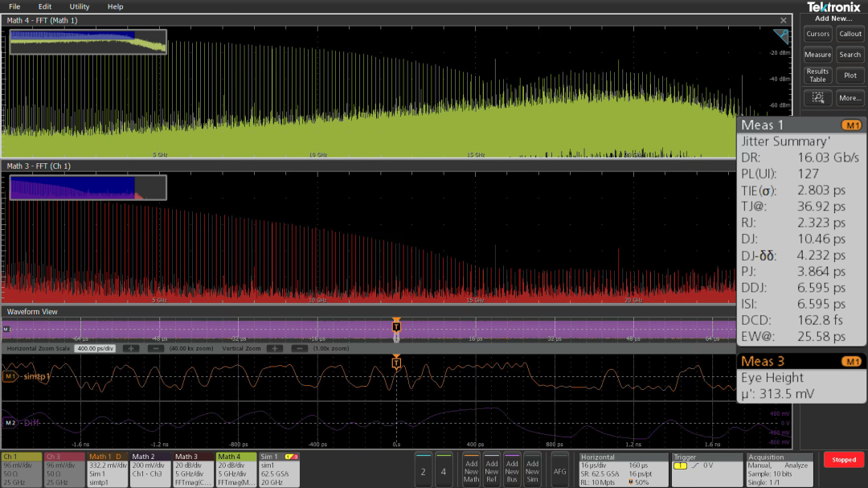Open the File menu
The image size is (868, 488).
click(14, 6)
